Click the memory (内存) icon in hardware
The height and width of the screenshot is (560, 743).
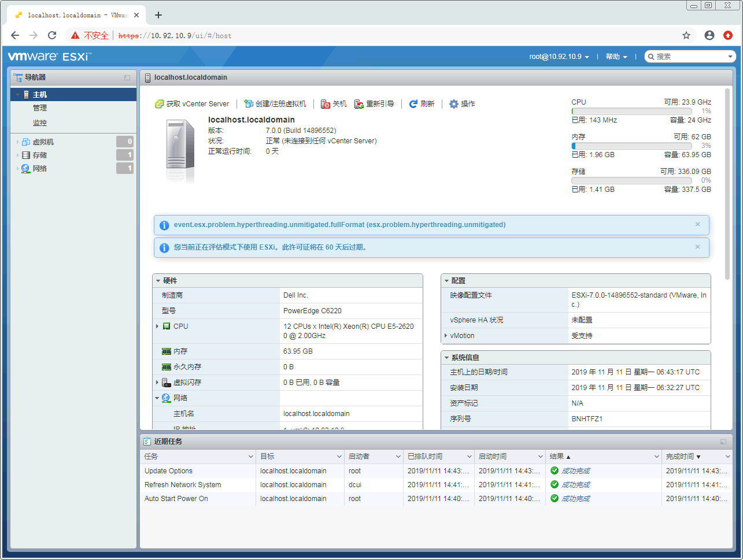click(x=166, y=351)
